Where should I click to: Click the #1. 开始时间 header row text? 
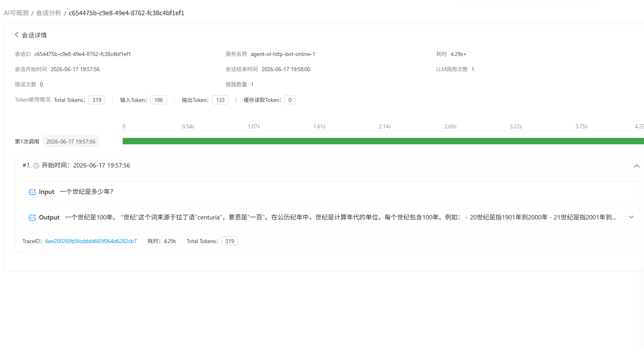(x=76, y=166)
